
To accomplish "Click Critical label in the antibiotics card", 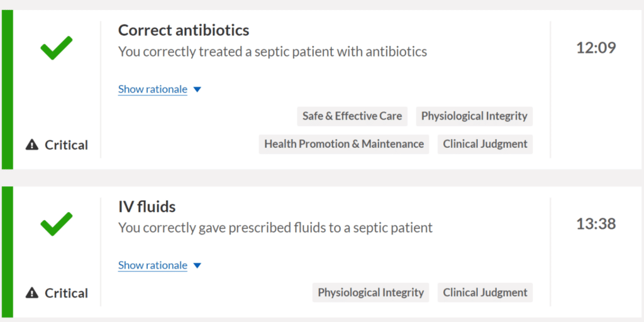I will tap(66, 145).
